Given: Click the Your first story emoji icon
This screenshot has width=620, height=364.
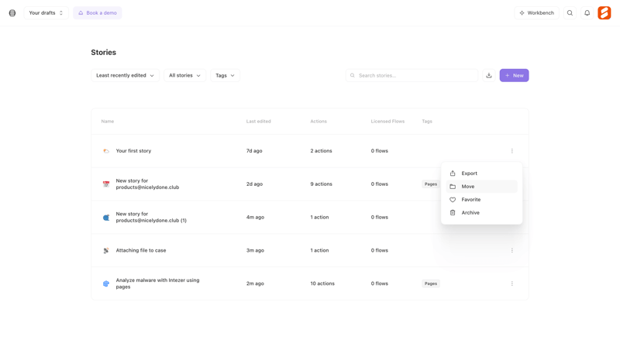Looking at the screenshot, I should pyautogui.click(x=106, y=151).
